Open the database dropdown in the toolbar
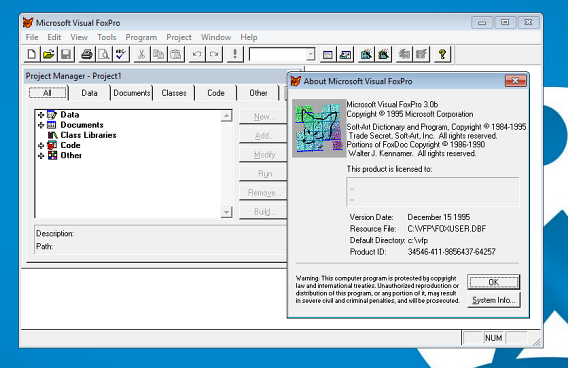 tap(310, 54)
